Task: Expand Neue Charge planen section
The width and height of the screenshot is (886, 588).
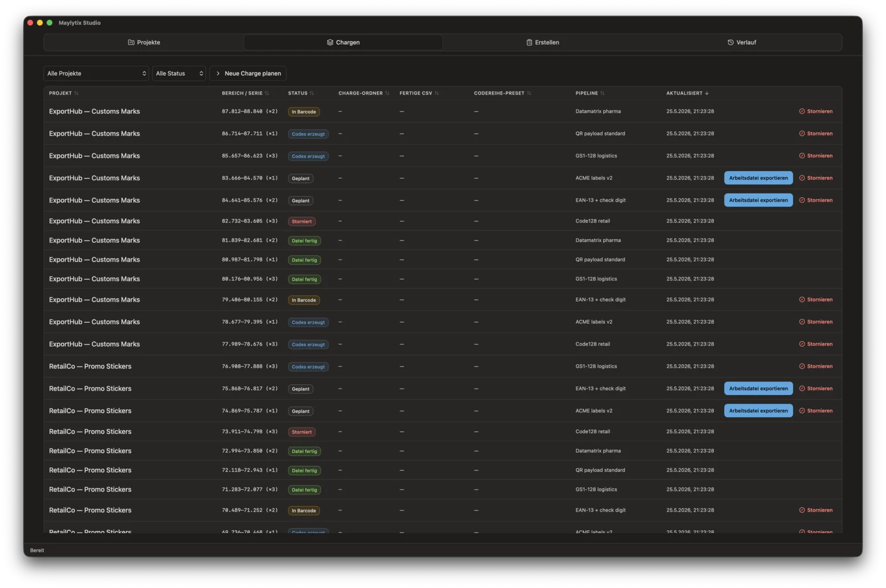Action: click(248, 73)
